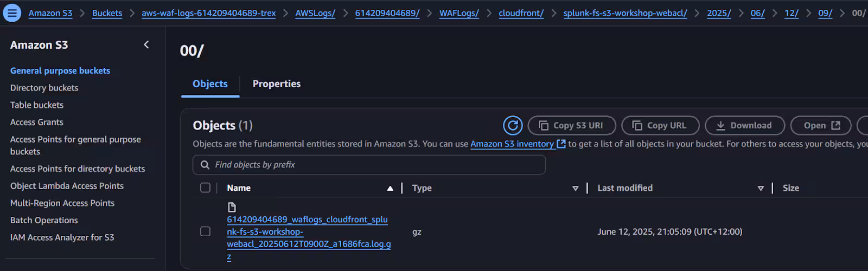Navigate to Buckets breadcrumb link
The image size is (868, 271).
(x=107, y=13)
